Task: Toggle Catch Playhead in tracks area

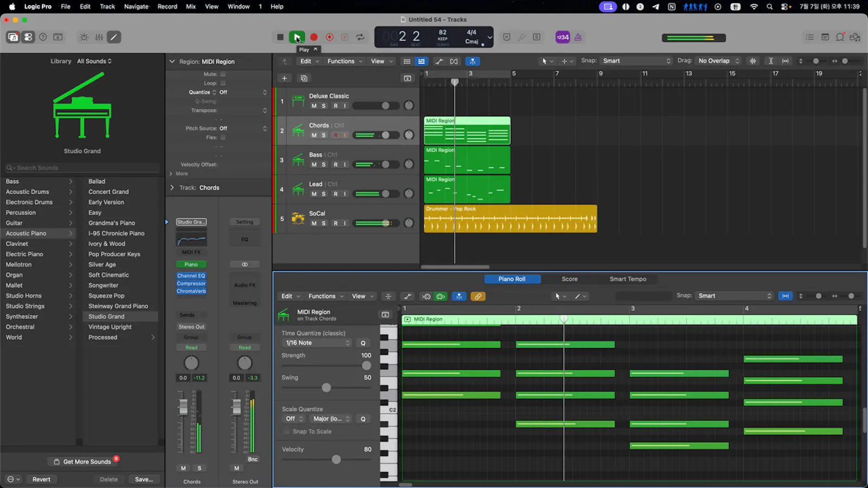Action: pyautogui.click(x=473, y=61)
